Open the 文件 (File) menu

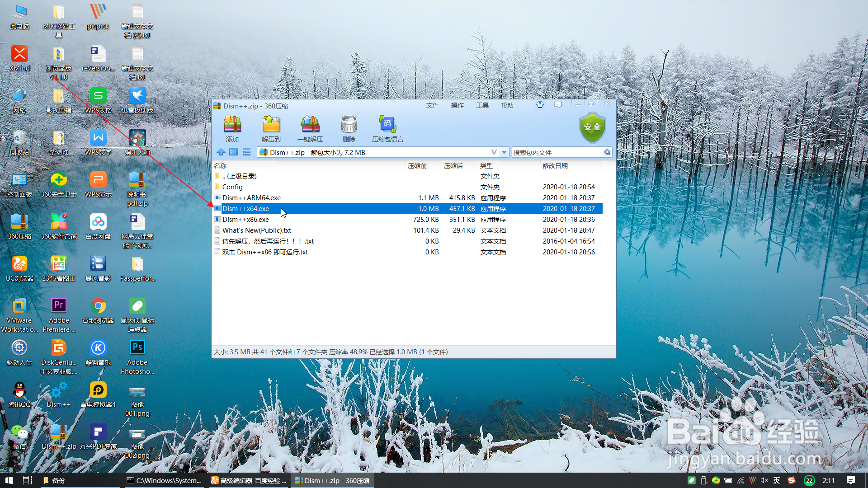pyautogui.click(x=432, y=105)
